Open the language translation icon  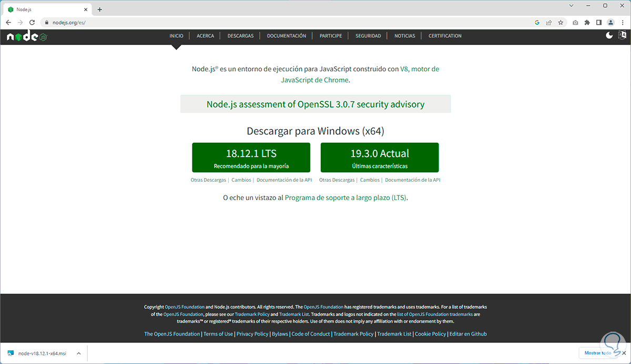622,35
